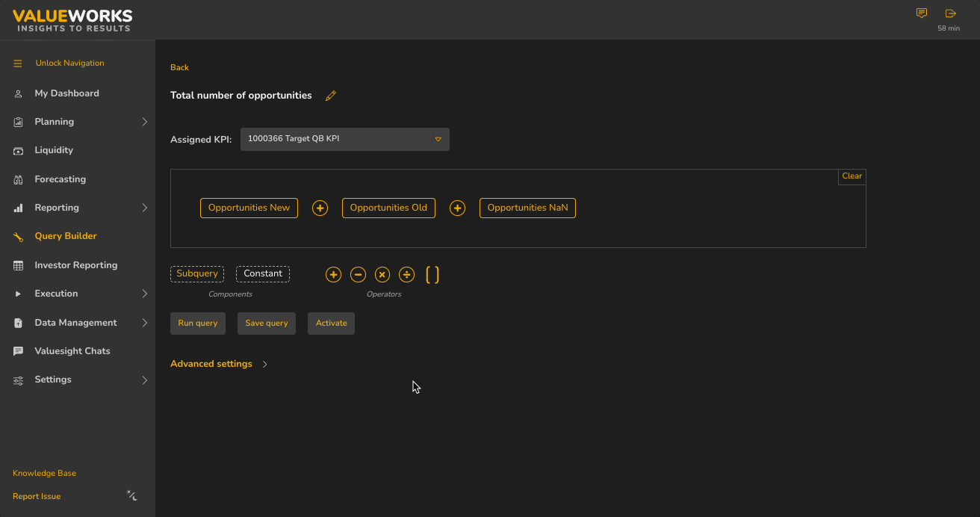
Task: Click the Reporting bar chart icon
Action: point(19,208)
